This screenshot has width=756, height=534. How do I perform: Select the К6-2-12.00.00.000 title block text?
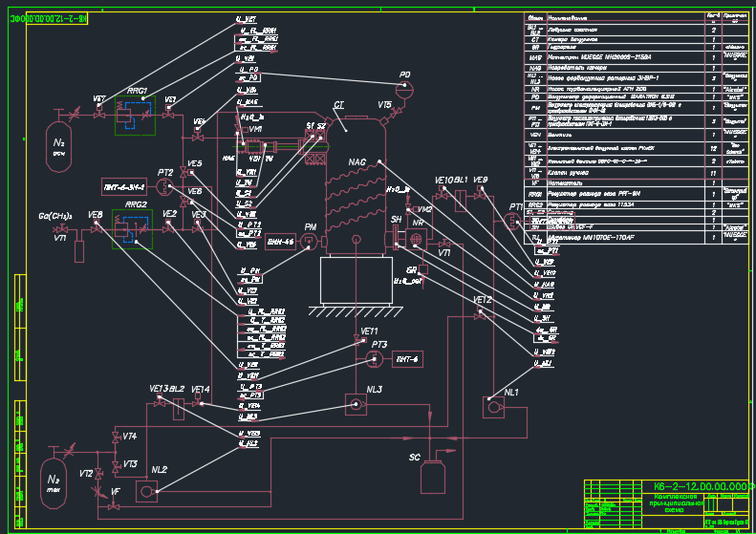point(702,486)
